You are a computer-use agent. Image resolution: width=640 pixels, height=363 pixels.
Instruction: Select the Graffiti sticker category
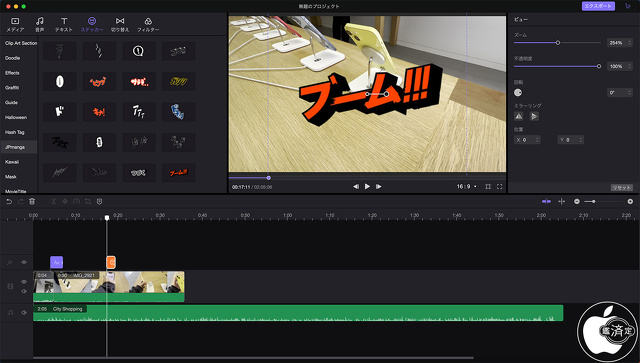(12, 87)
